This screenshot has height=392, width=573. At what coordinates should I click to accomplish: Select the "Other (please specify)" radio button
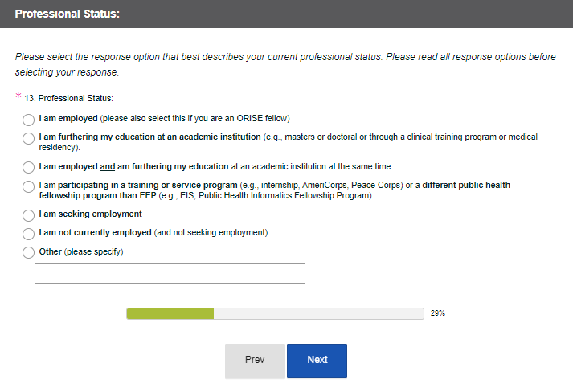click(x=28, y=252)
